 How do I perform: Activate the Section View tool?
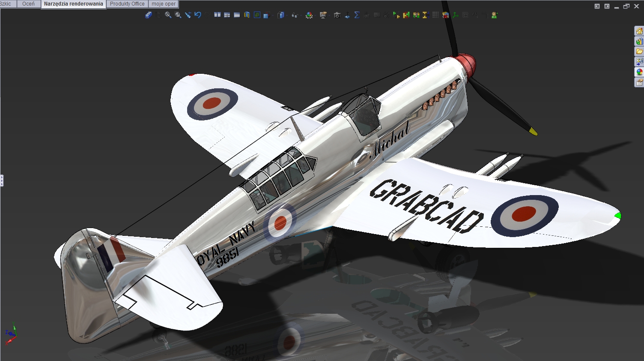pos(247,15)
